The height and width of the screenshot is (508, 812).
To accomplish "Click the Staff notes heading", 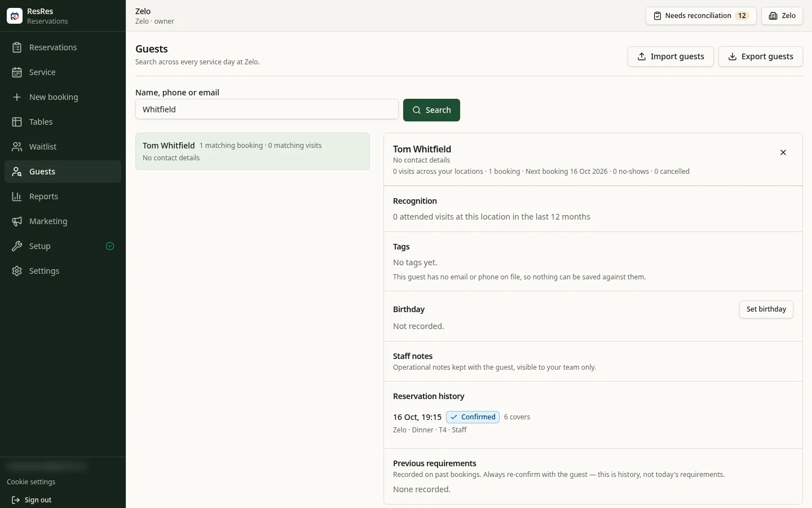I will tap(413, 356).
